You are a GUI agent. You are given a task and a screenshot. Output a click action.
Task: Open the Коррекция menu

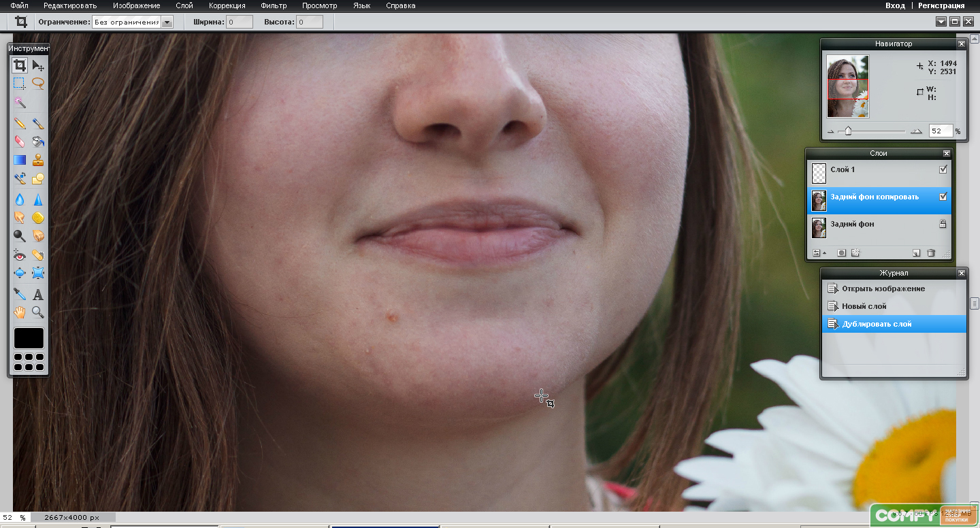coord(227,5)
